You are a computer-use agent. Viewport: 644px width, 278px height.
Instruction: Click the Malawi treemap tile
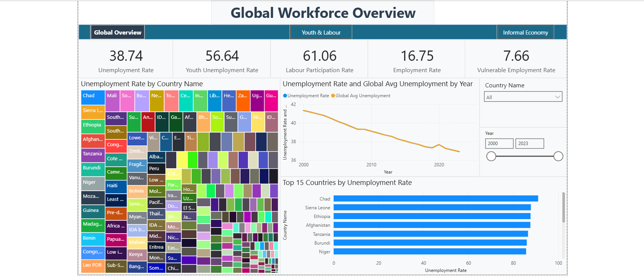click(x=137, y=243)
